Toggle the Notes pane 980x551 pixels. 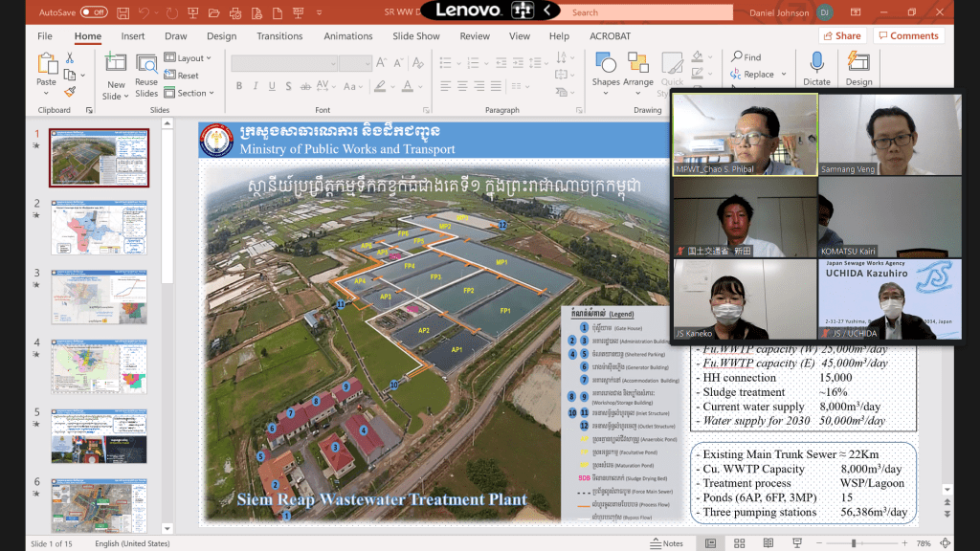click(667, 543)
